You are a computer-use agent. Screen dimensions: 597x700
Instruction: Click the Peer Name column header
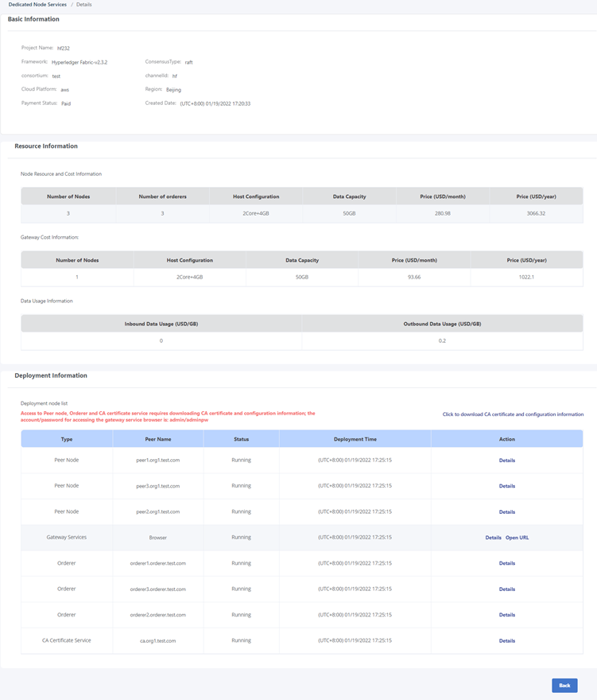tap(158, 439)
